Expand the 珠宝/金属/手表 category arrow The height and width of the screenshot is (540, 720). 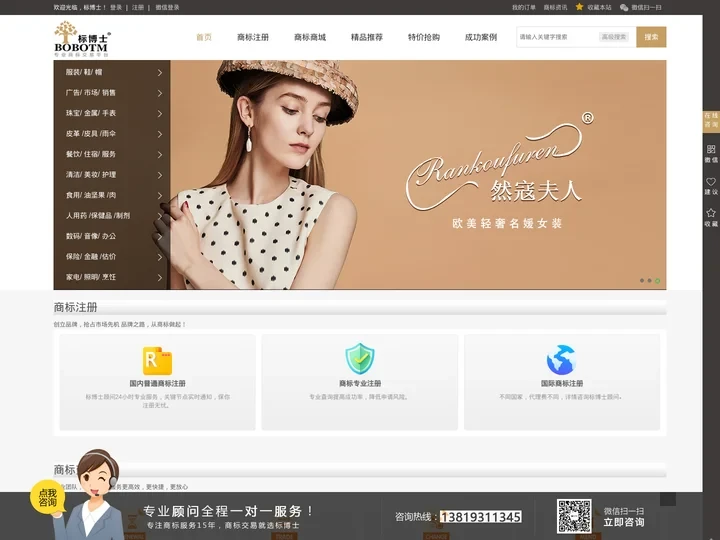[x=160, y=113]
